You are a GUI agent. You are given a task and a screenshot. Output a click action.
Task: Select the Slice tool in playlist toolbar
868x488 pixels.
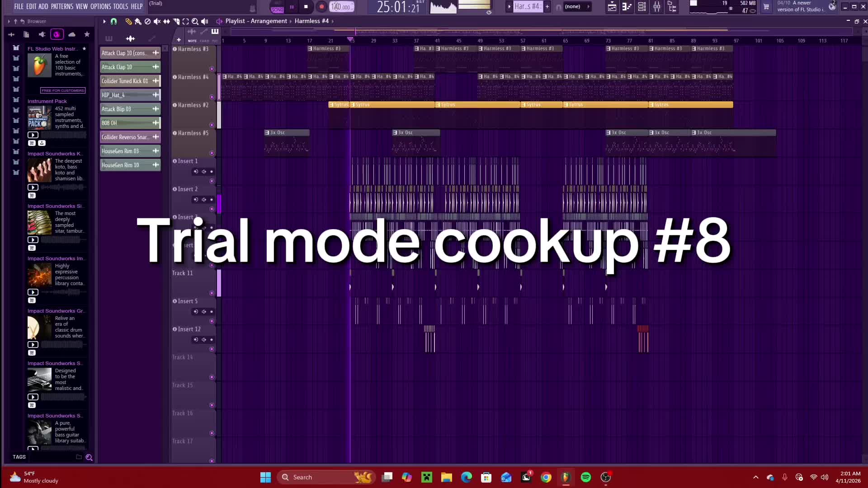click(176, 21)
